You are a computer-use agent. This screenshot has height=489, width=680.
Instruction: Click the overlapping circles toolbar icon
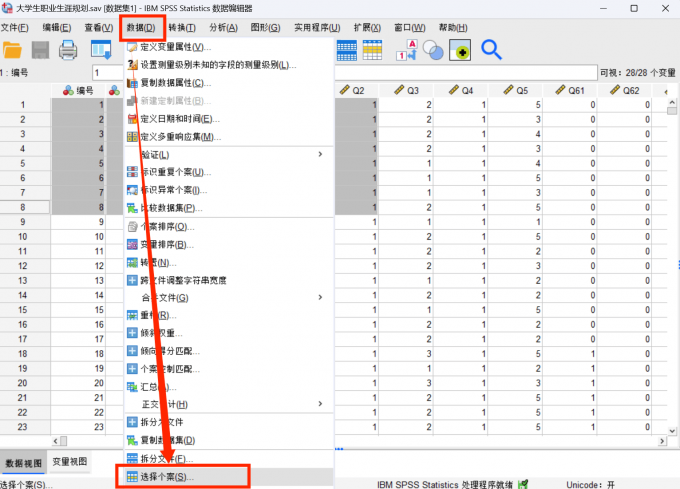433,50
